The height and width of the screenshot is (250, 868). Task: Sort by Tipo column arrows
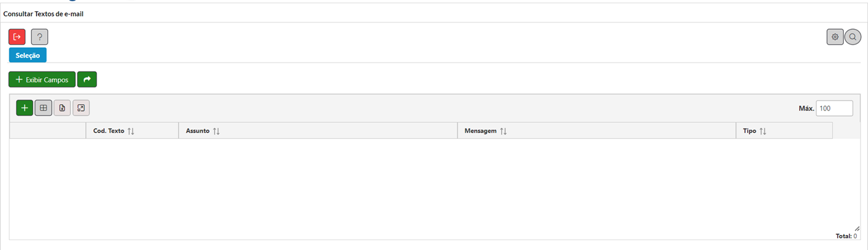coord(763,132)
